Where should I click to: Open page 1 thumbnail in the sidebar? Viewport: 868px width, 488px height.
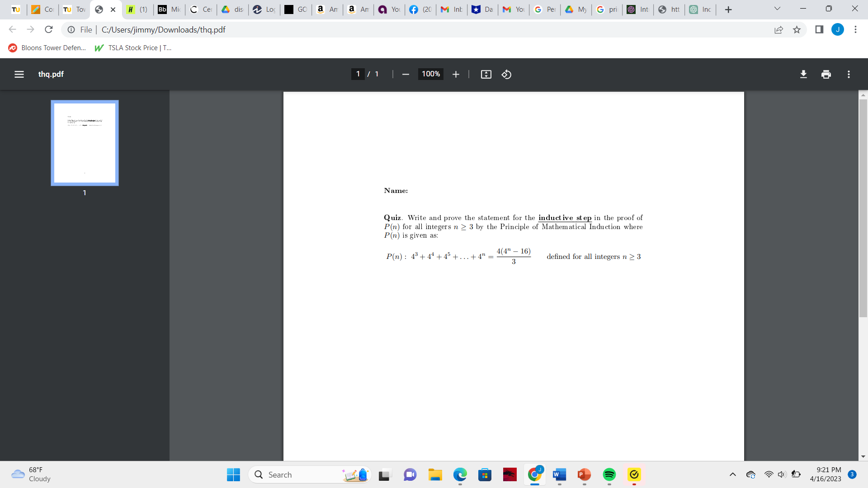pos(84,143)
